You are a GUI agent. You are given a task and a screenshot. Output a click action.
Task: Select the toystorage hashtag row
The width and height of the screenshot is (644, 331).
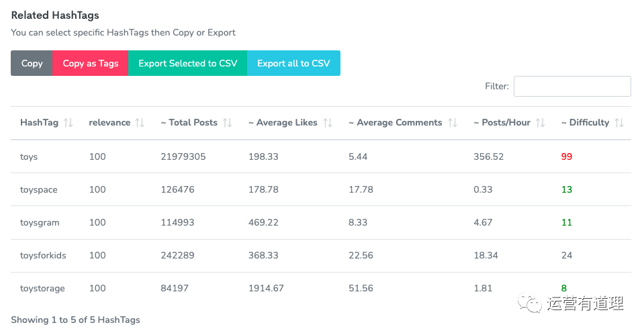click(x=321, y=288)
